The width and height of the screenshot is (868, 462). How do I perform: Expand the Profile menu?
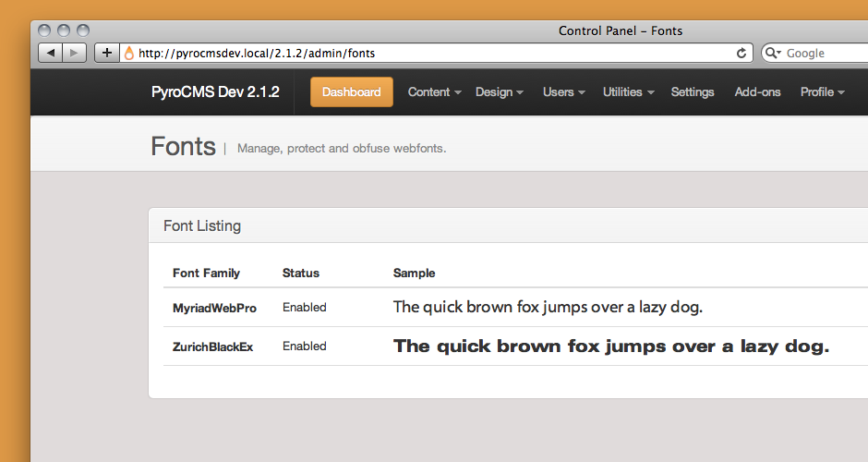(822, 92)
